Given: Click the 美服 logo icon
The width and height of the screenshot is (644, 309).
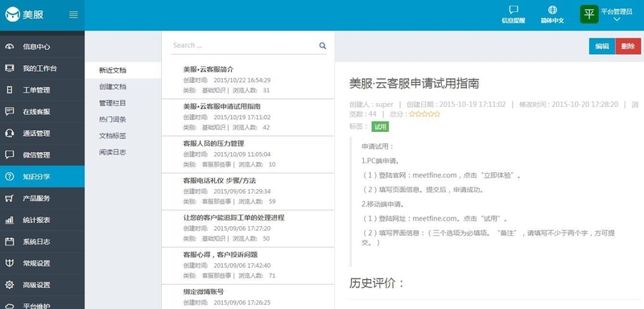Looking at the screenshot, I should [x=13, y=14].
